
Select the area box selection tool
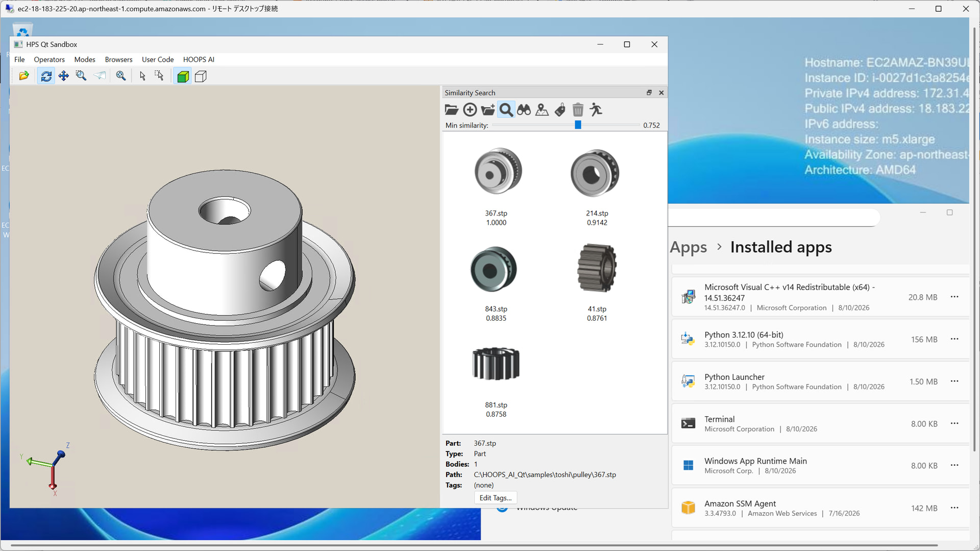tap(159, 76)
